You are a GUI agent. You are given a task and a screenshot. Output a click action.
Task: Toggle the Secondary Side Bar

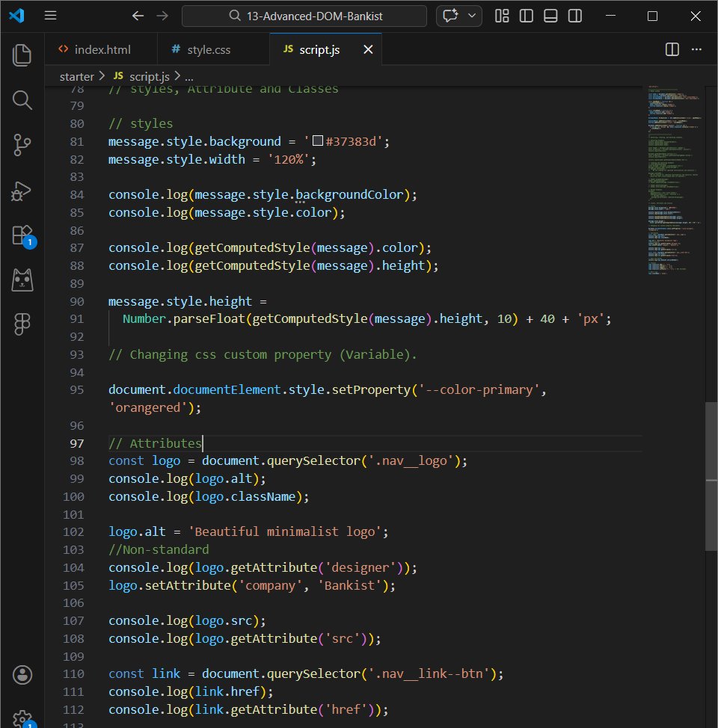(x=575, y=15)
